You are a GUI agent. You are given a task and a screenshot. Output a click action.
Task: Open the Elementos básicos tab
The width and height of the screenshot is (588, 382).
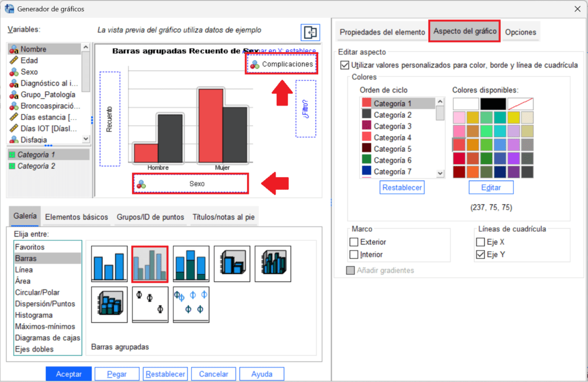coord(76,217)
